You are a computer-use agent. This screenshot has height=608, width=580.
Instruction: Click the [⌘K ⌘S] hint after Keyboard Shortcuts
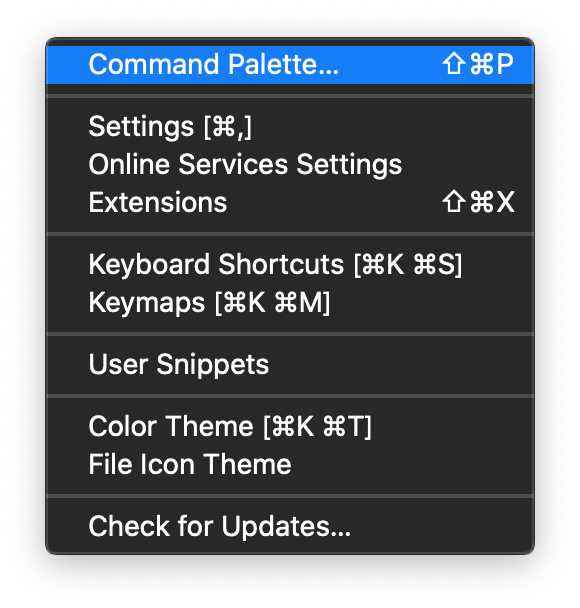coord(408,265)
